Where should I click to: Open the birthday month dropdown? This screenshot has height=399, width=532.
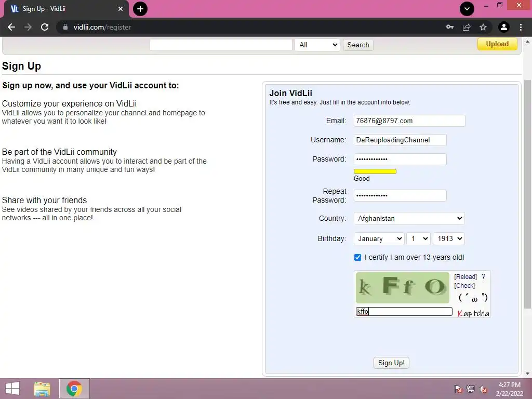[379, 238]
